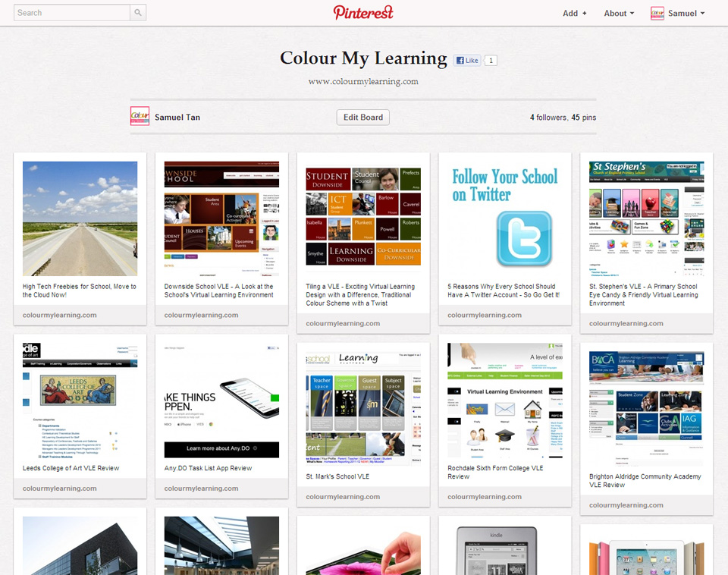
Task: Open the Add menu
Action: tap(575, 14)
